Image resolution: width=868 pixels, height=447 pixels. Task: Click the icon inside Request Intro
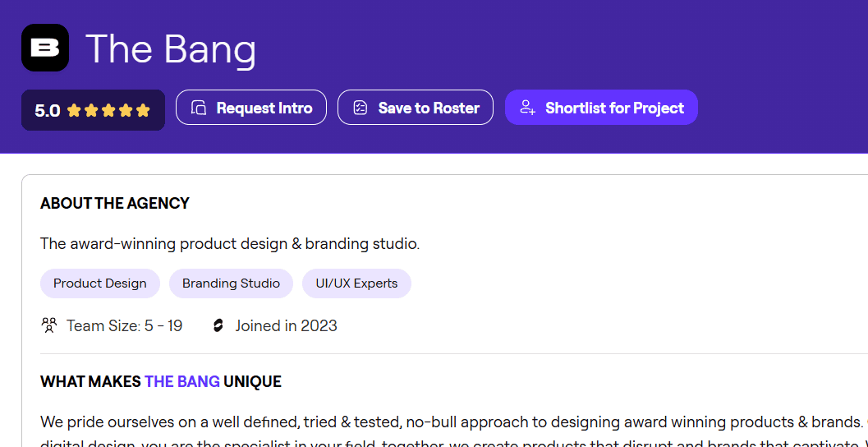198,108
